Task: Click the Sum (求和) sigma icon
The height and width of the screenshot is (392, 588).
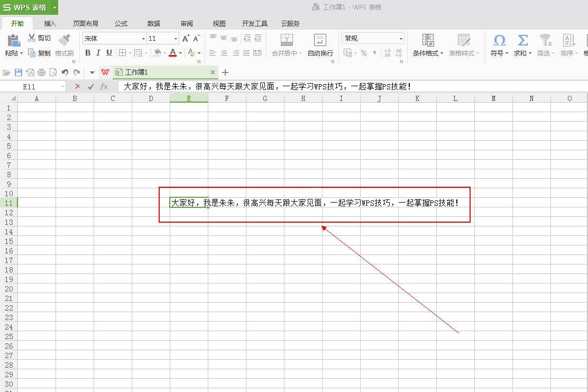Action: (x=522, y=41)
